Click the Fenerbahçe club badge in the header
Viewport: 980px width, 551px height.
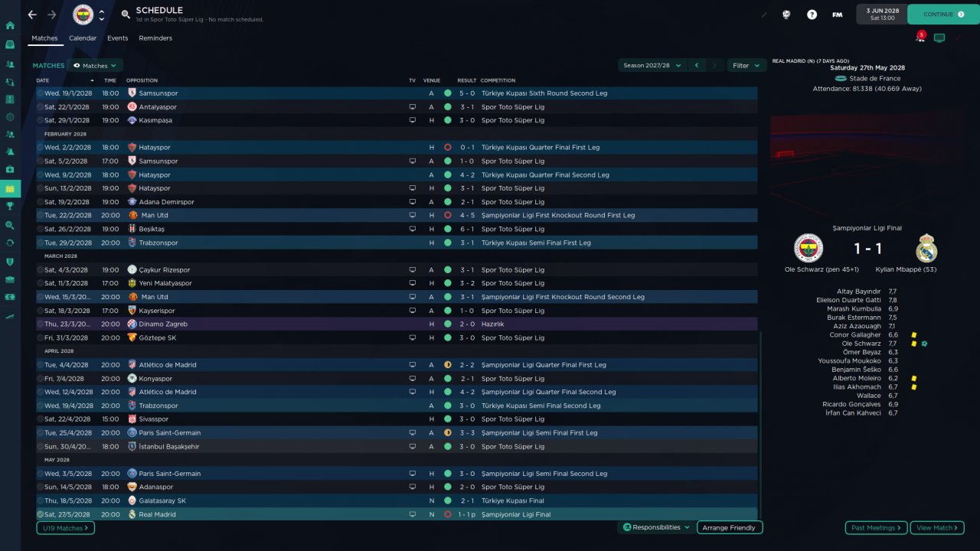(x=83, y=15)
